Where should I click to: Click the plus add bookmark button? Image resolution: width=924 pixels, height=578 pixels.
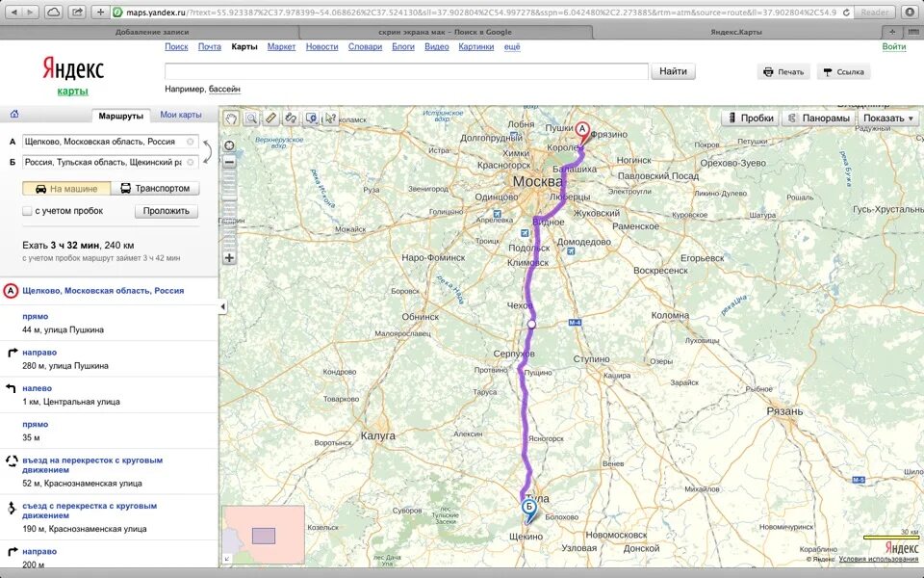[100, 12]
